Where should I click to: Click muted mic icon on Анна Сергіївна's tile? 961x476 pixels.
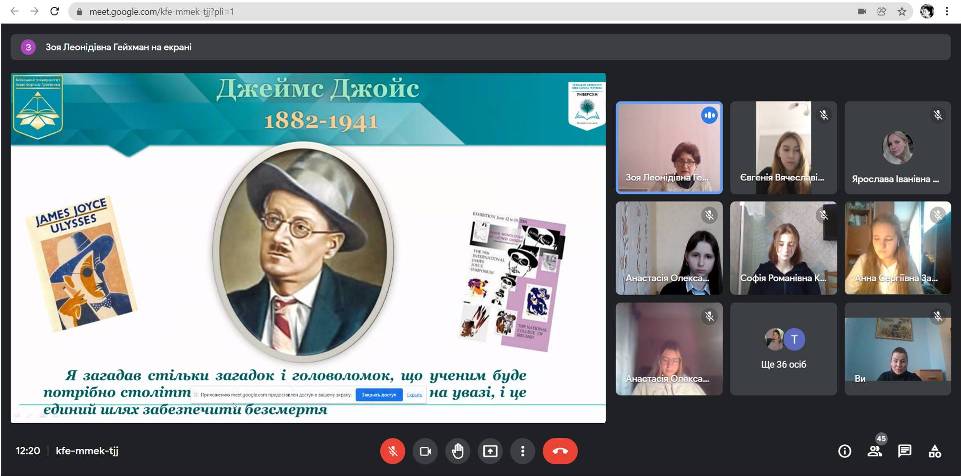tap(938, 215)
